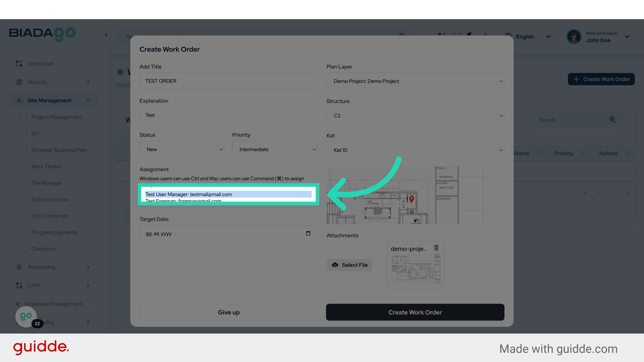644x362 pixels.
Task: Click the John Doe profile avatar
Action: pyautogui.click(x=574, y=37)
